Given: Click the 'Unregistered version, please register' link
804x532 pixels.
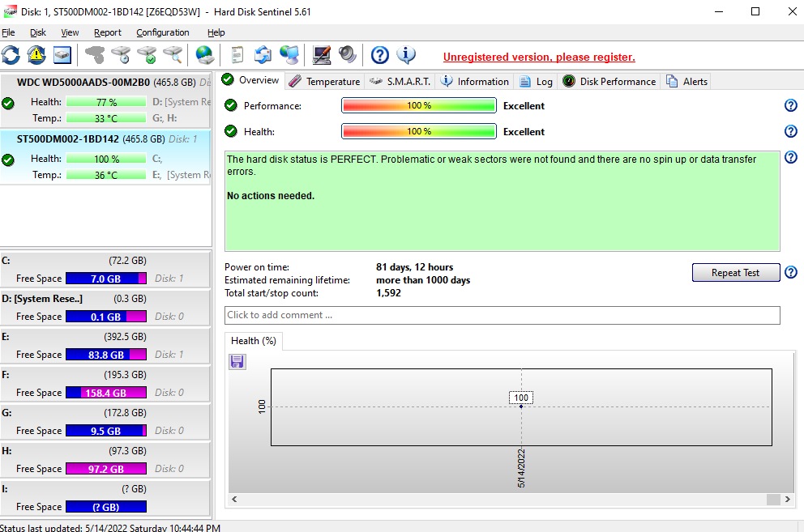Looking at the screenshot, I should click(539, 57).
